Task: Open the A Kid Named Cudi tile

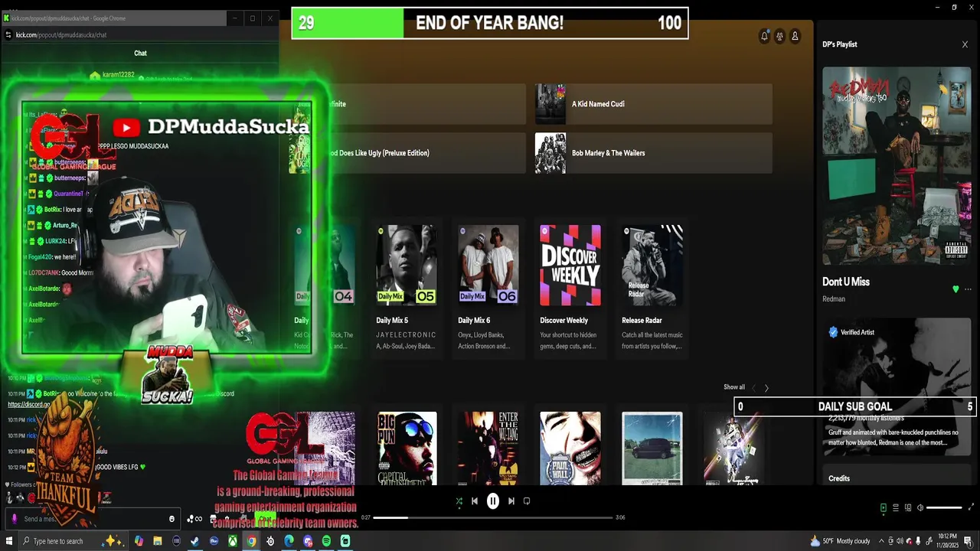Action: click(654, 104)
